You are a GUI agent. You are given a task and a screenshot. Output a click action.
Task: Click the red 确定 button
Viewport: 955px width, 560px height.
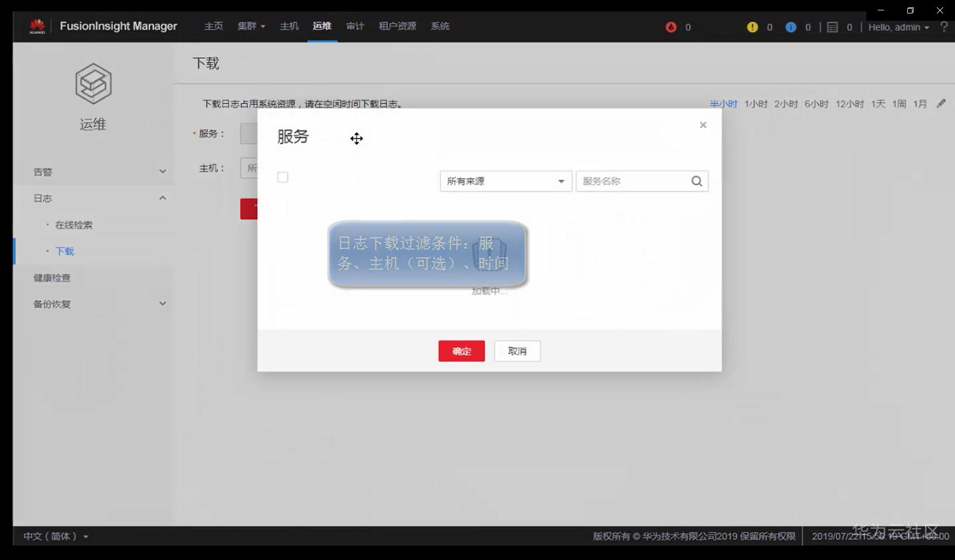click(x=461, y=351)
